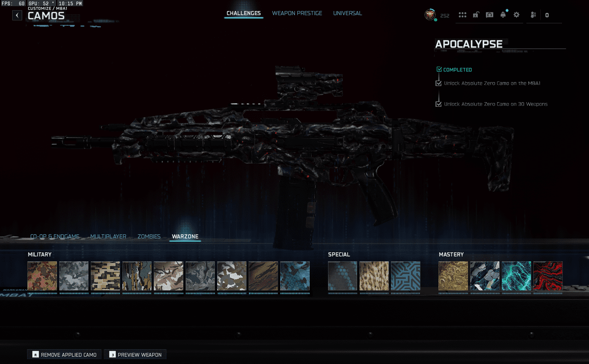The image size is (589, 364).
Task: Click checkbox for Absolute Zero on the M8A1
Action: tap(439, 83)
